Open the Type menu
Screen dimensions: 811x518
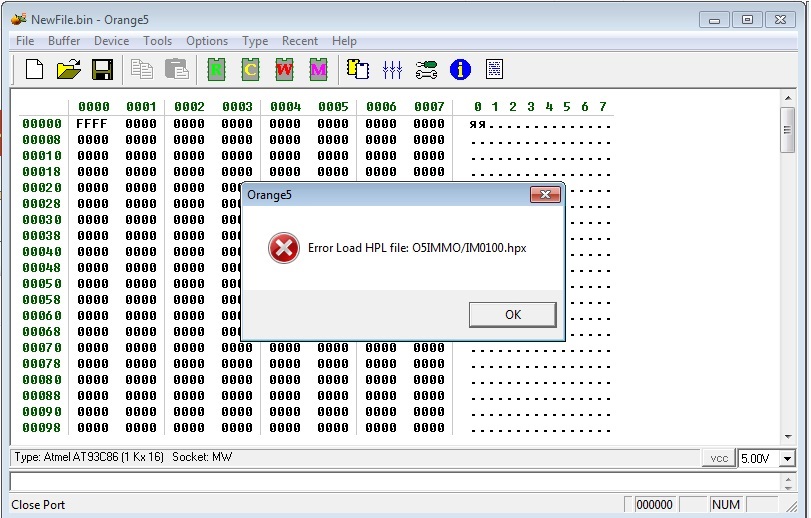(x=255, y=41)
